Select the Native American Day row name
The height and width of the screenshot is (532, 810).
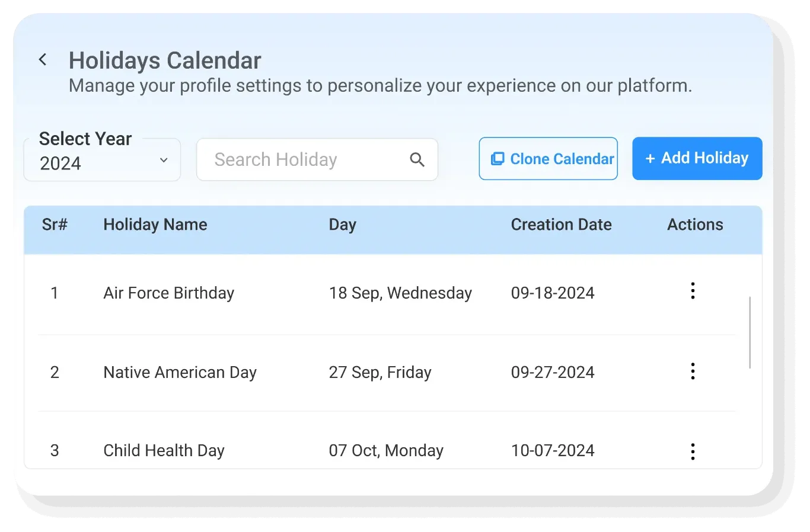(x=180, y=373)
